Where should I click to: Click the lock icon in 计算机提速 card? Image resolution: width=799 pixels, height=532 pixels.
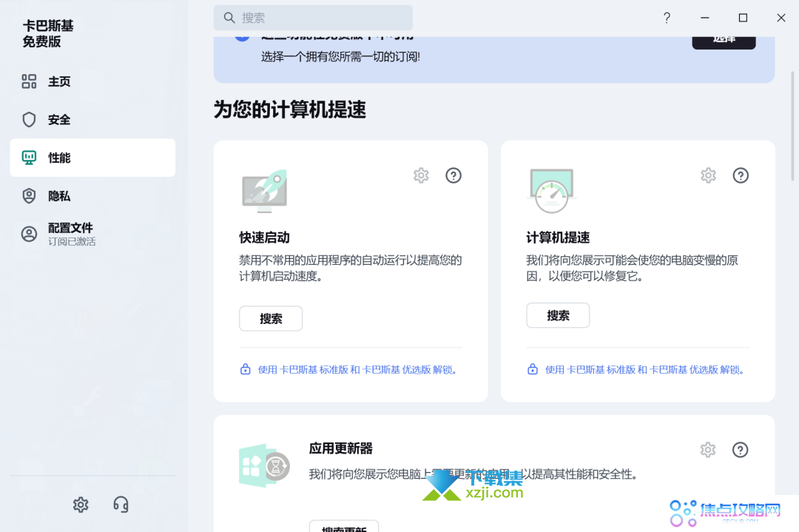click(533, 369)
